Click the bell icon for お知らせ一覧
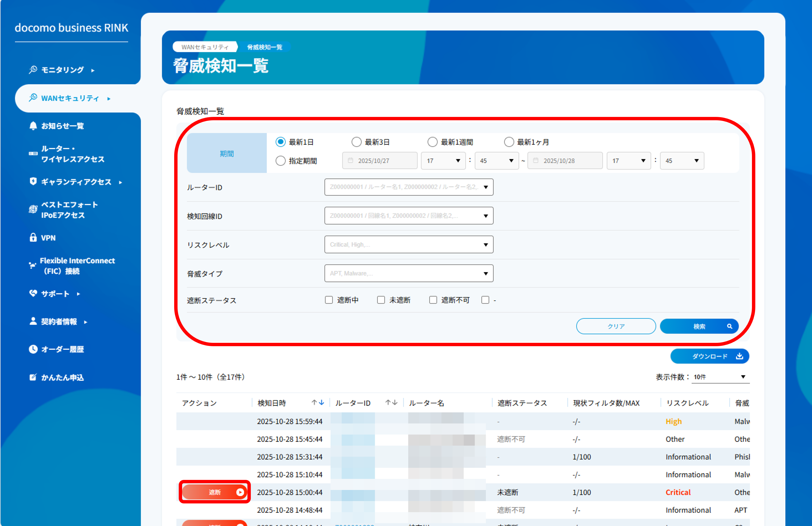 (x=33, y=126)
